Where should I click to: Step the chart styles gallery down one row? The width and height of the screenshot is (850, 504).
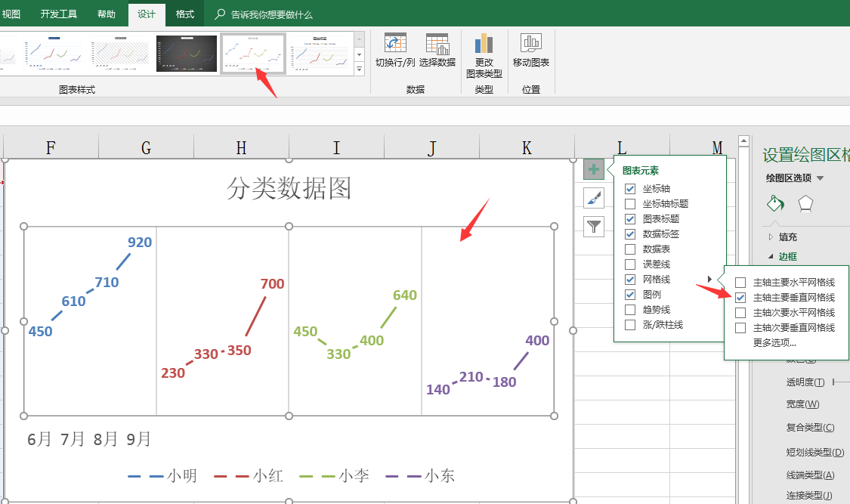(x=359, y=54)
